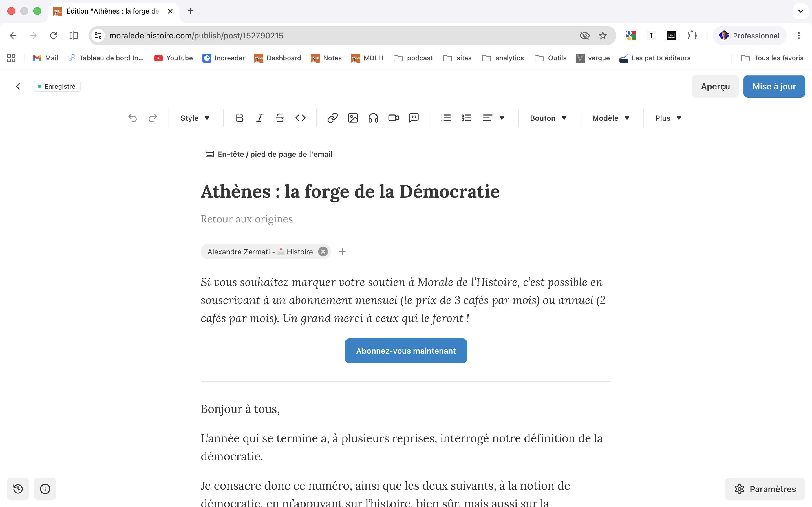This screenshot has height=507, width=812.
Task: Open the Extensions puzzle icon
Action: coord(692,36)
